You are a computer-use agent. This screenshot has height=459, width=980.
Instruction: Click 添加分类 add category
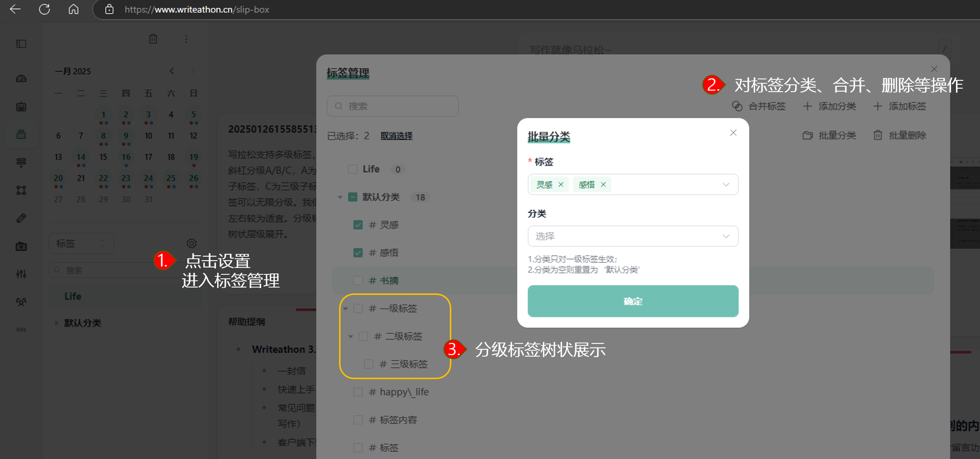(x=829, y=106)
